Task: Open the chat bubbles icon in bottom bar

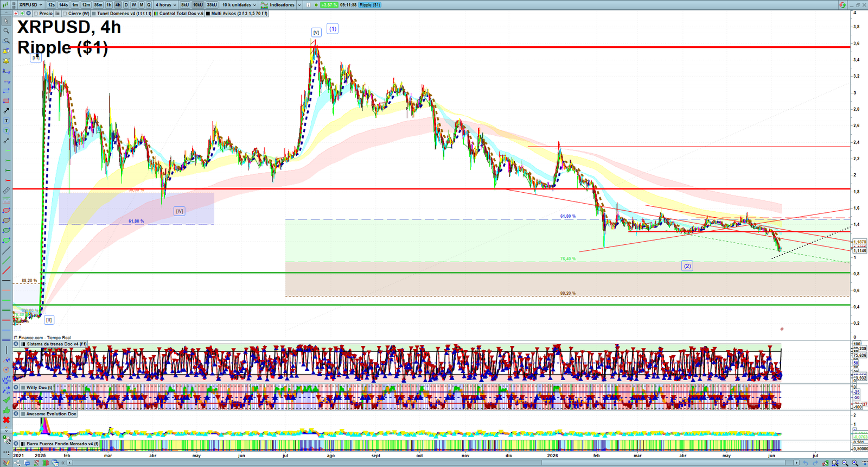Action: click(27, 463)
